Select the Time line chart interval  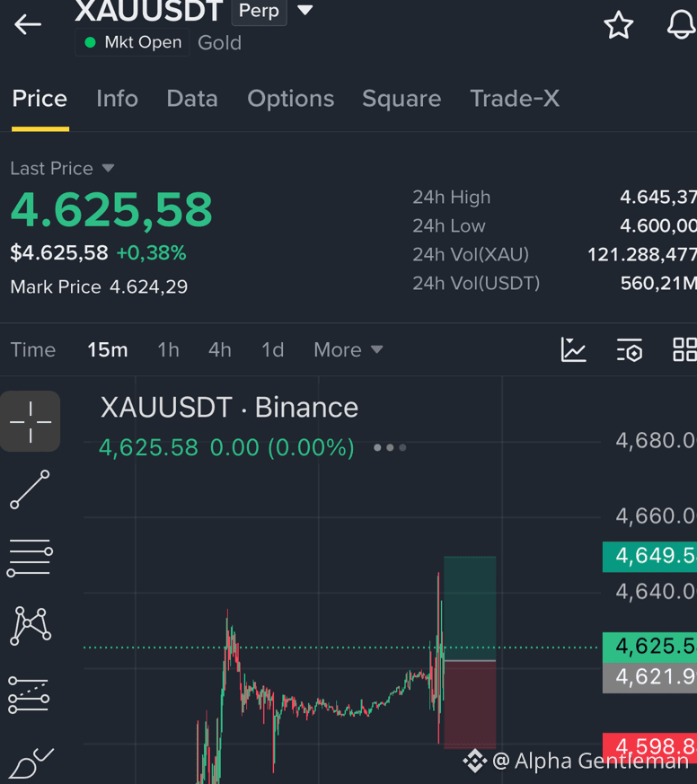(x=33, y=349)
